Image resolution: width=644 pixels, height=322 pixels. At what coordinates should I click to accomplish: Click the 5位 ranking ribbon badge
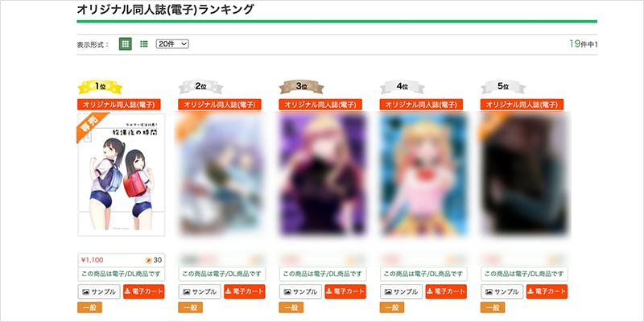(x=502, y=87)
